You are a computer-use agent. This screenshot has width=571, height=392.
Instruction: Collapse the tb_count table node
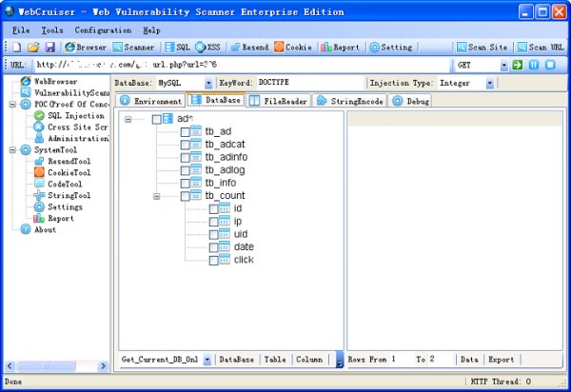click(157, 196)
